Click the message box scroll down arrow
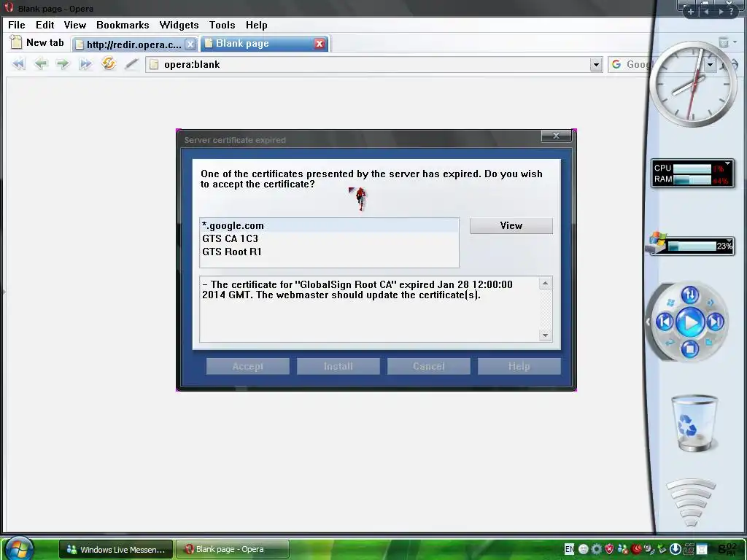747x560 pixels. pyautogui.click(x=546, y=335)
